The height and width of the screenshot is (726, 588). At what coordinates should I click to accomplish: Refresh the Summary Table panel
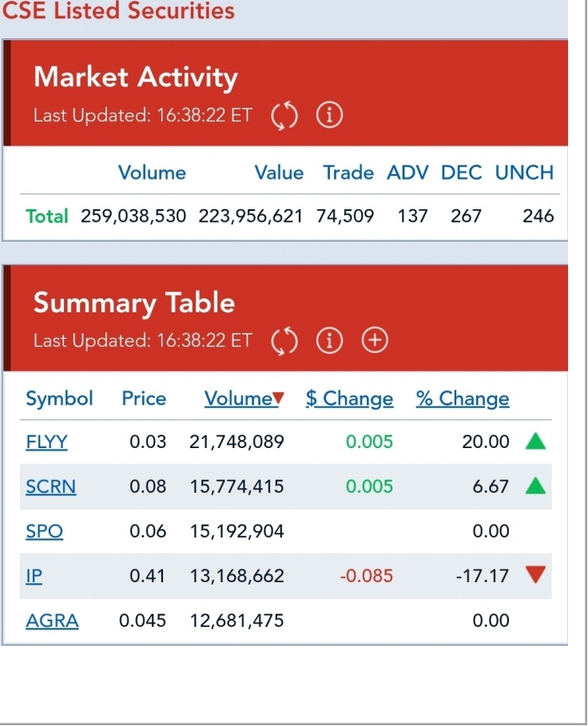click(284, 342)
